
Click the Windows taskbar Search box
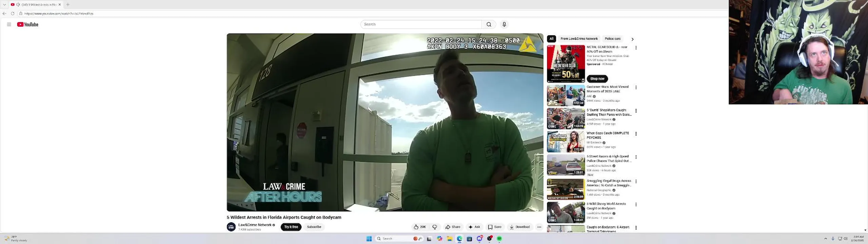click(x=399, y=239)
